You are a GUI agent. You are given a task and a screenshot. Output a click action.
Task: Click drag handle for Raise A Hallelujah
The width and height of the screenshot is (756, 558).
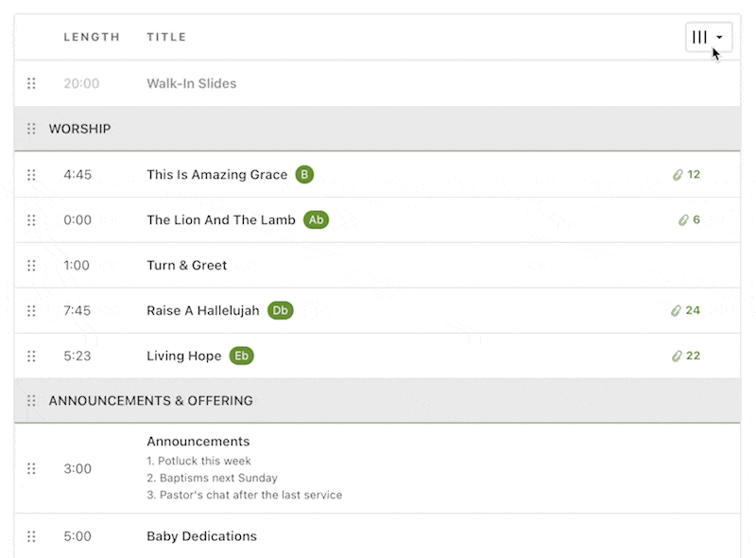31,311
